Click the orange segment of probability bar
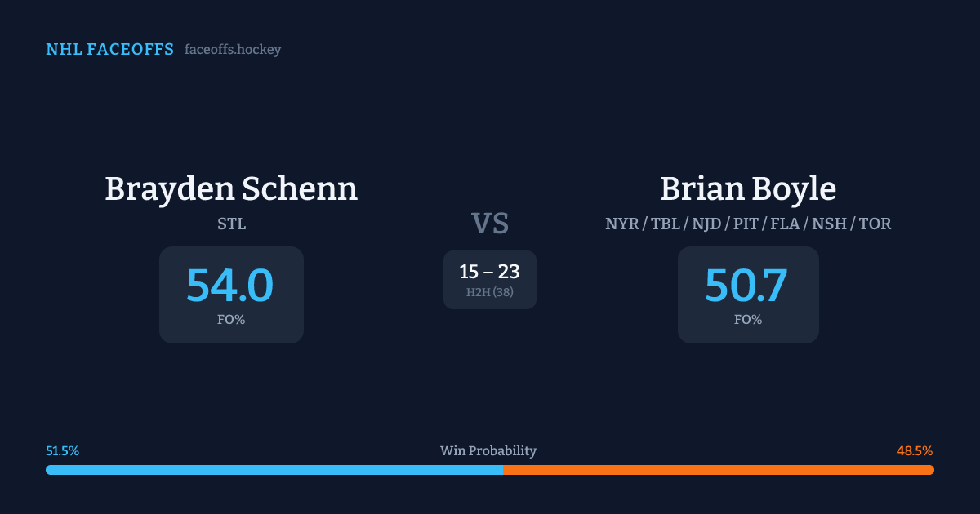The width and height of the screenshot is (980, 514). pyautogui.click(x=719, y=470)
